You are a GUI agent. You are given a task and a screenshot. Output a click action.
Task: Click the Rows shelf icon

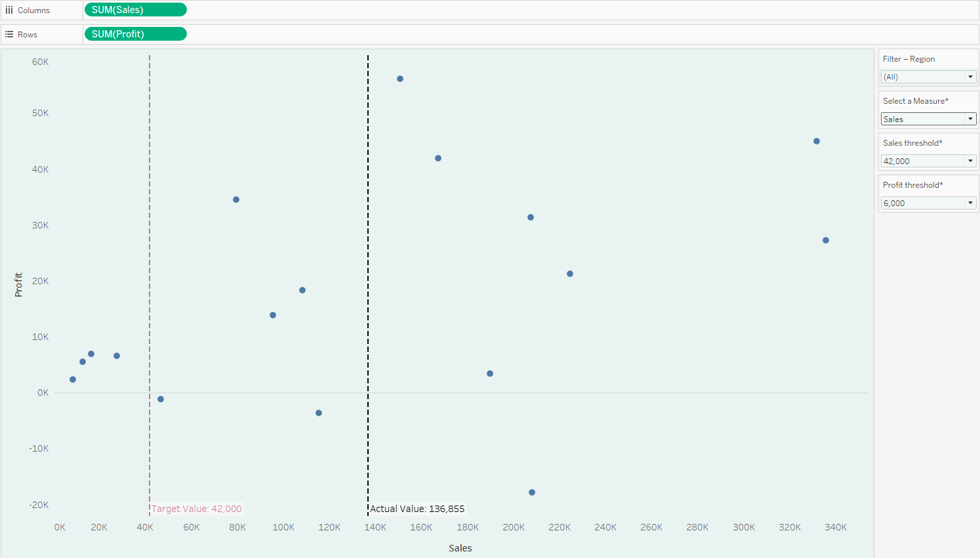(9, 34)
